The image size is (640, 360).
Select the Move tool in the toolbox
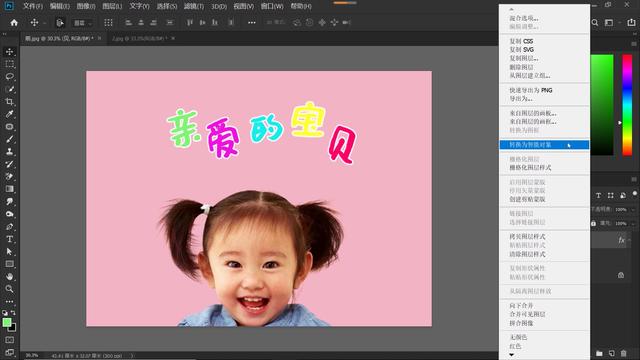coord(9,52)
